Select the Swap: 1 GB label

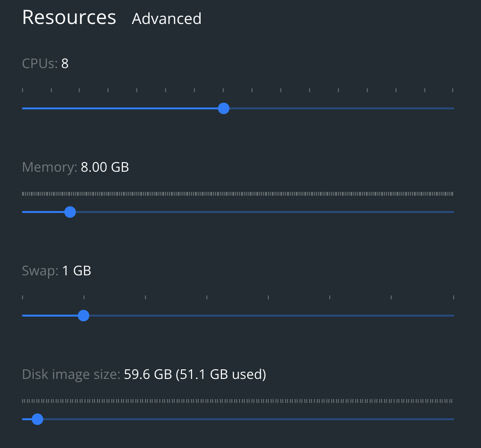tap(56, 271)
